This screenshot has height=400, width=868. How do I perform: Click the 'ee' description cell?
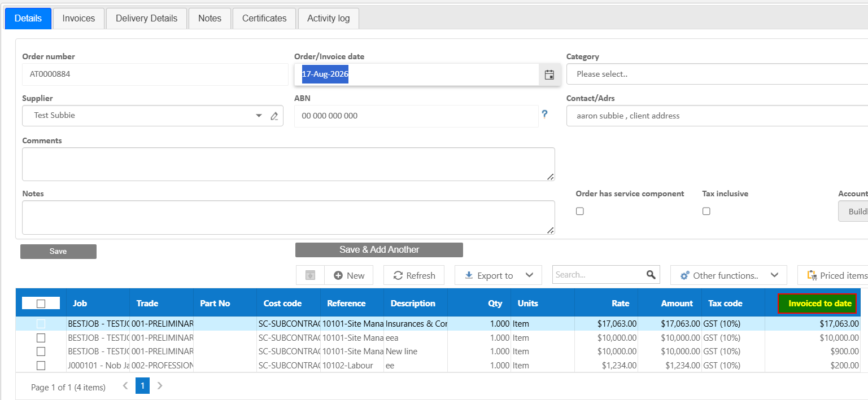point(416,366)
